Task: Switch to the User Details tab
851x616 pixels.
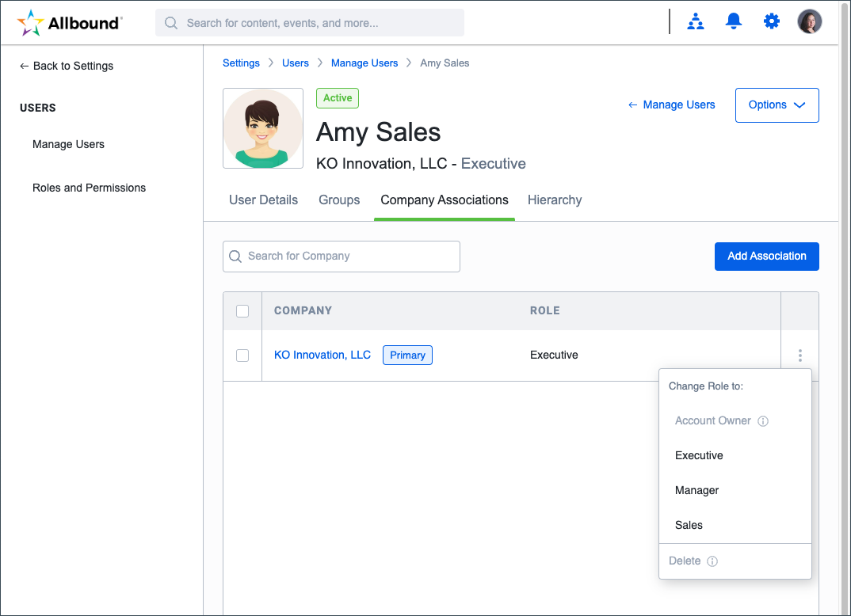Action: (263, 200)
